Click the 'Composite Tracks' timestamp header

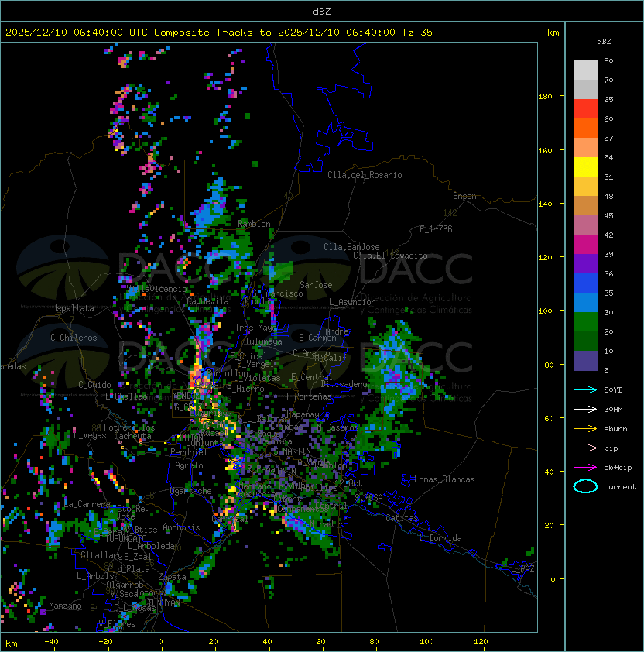click(219, 33)
